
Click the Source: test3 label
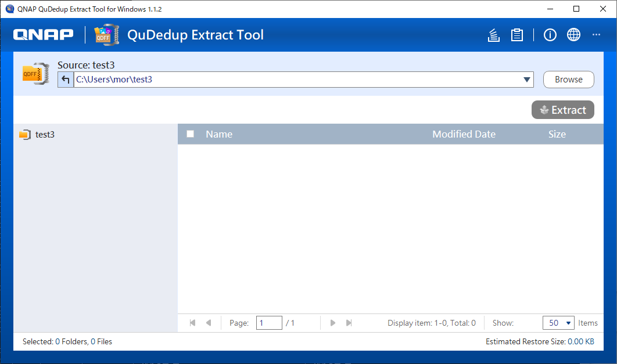pos(86,65)
